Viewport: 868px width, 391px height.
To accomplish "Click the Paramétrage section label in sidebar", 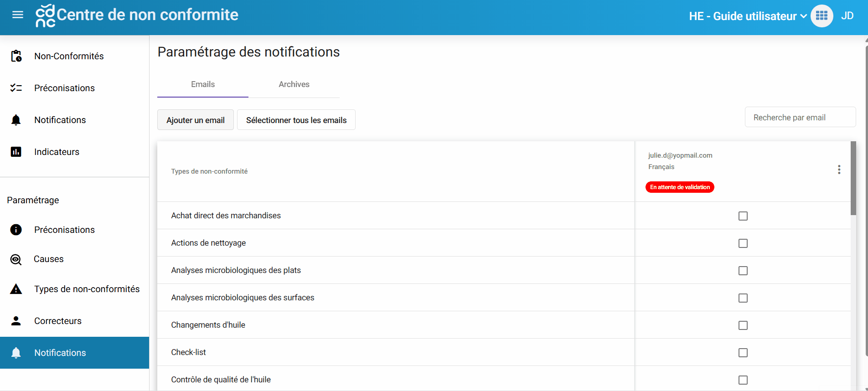I will pyautogui.click(x=33, y=200).
